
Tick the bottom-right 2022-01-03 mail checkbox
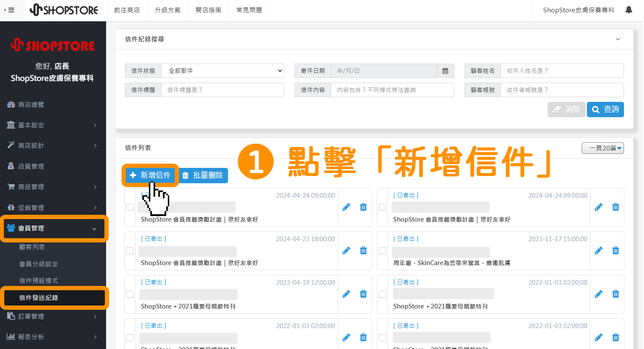382,337
